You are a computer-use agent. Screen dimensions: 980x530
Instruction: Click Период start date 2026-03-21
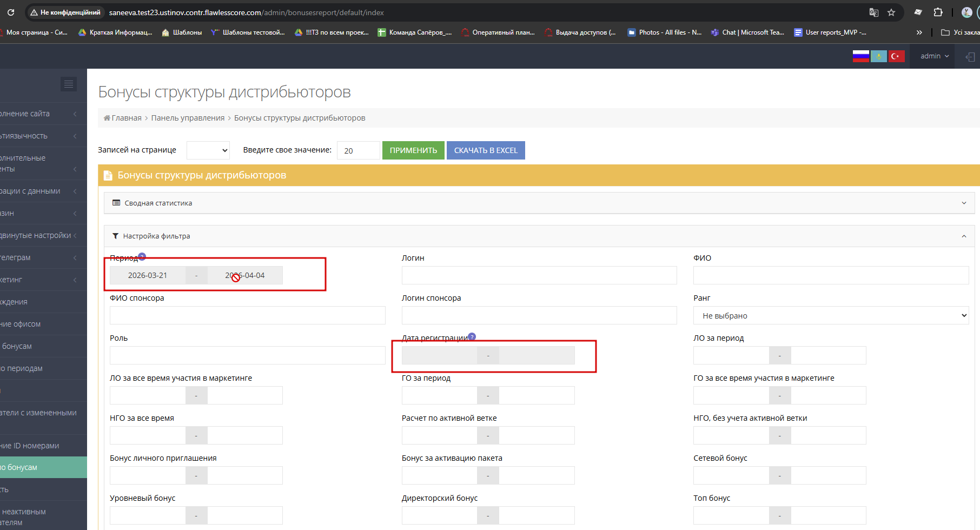(x=148, y=275)
